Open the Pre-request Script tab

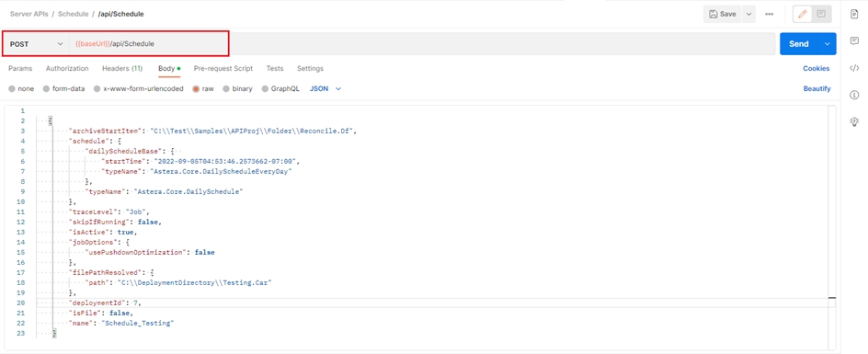pyautogui.click(x=223, y=69)
